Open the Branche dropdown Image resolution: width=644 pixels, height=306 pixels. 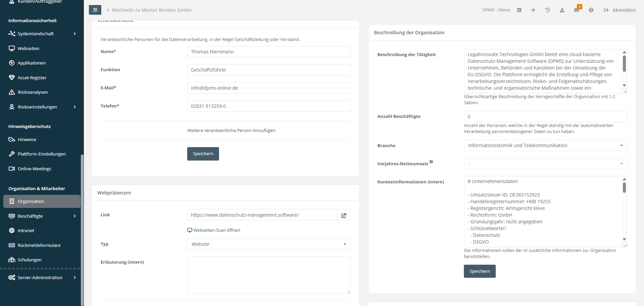[545, 145]
